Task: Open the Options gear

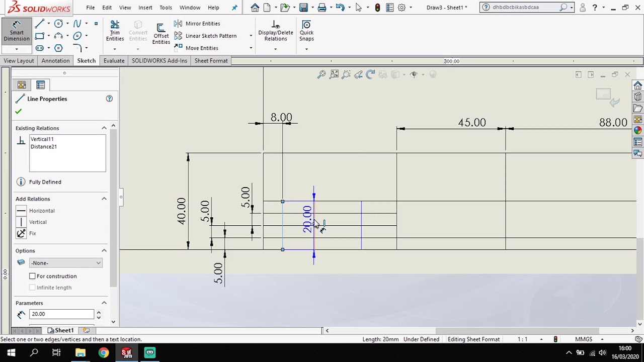Action: (x=401, y=8)
